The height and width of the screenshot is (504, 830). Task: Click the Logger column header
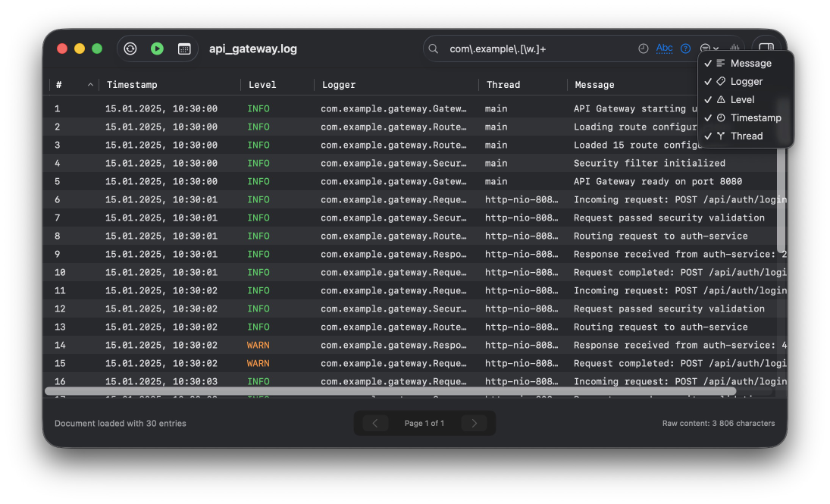339,85
